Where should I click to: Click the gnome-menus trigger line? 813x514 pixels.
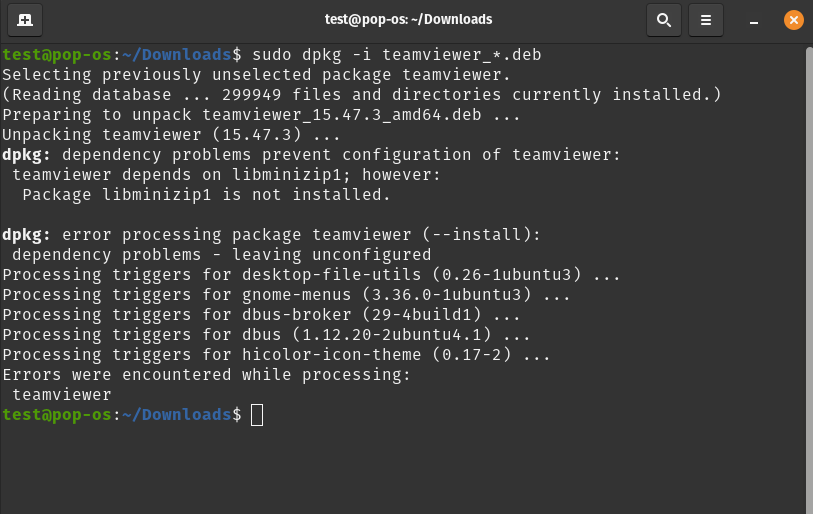286,295
